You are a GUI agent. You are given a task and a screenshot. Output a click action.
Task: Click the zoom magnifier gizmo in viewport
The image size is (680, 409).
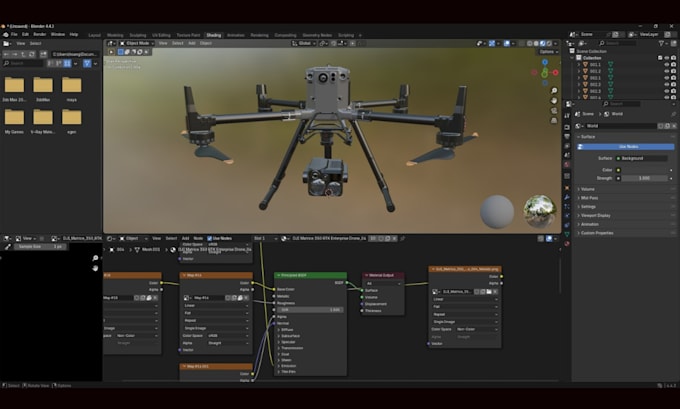554,90
